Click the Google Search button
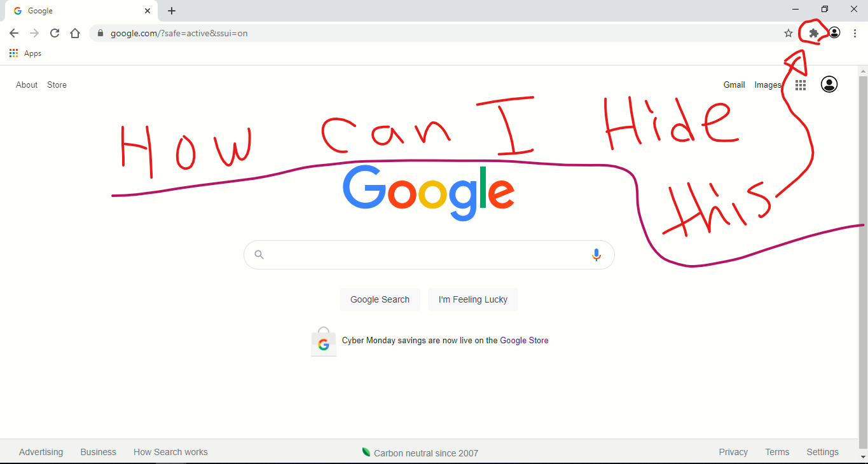Screen dimensions: 868x464 (380, 299)
